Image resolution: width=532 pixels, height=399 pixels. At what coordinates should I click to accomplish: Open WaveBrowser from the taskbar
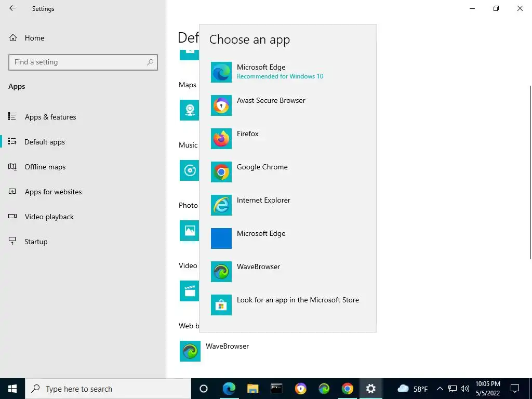(324, 389)
